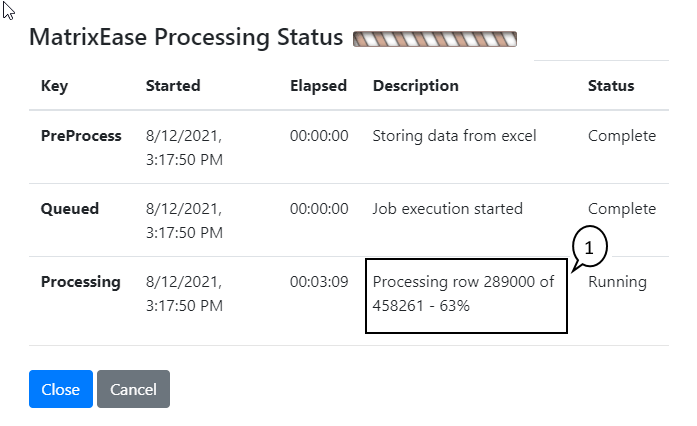Click the 'Storing data from excel' description
Image resolution: width=697 pixels, height=426 pixels.
pyautogui.click(x=454, y=136)
